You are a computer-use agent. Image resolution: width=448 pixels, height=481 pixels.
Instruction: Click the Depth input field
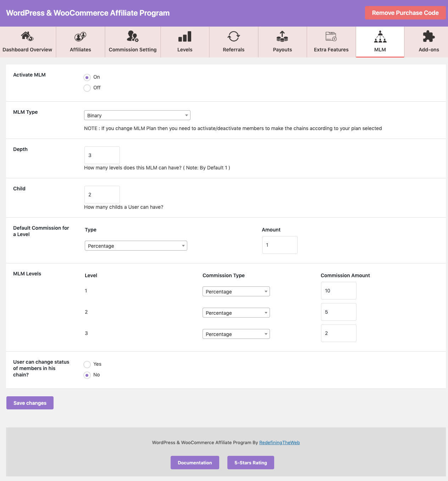pos(102,155)
